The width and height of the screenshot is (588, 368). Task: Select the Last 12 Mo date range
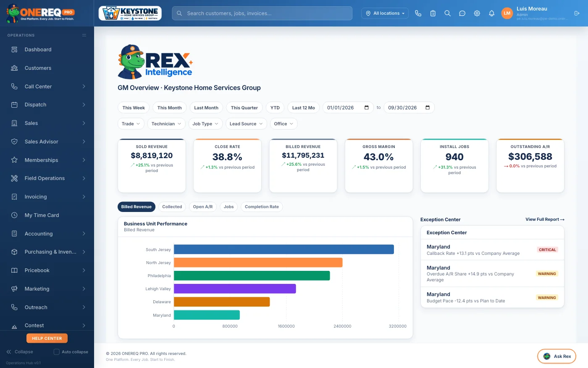pyautogui.click(x=304, y=108)
